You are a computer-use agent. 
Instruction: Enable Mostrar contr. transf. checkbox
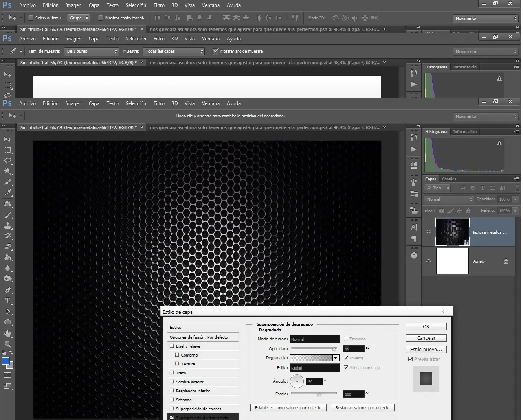[x=101, y=18]
